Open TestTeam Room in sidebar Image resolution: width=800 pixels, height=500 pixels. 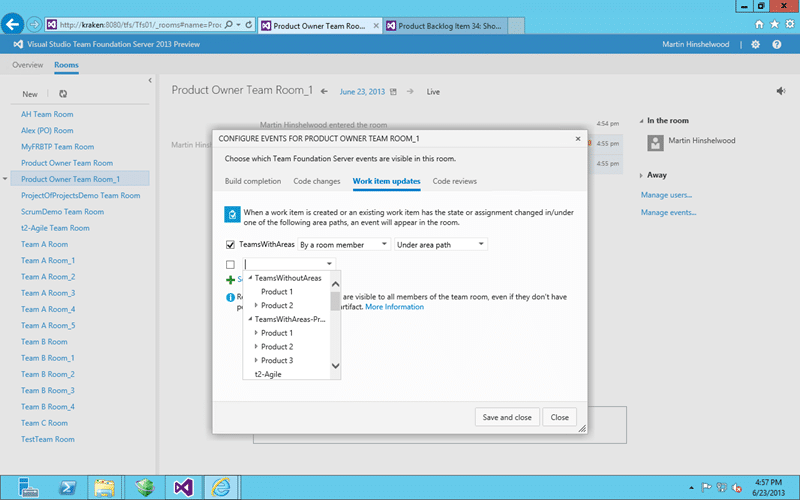click(47, 439)
